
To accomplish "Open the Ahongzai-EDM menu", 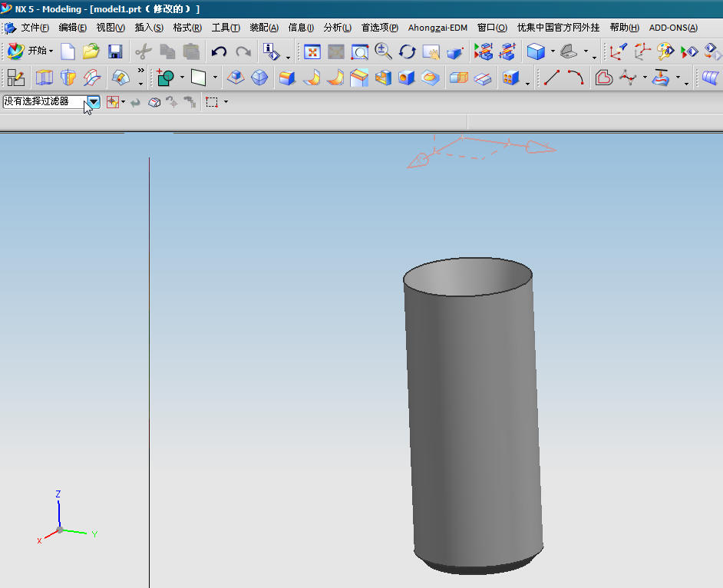I will (x=437, y=28).
